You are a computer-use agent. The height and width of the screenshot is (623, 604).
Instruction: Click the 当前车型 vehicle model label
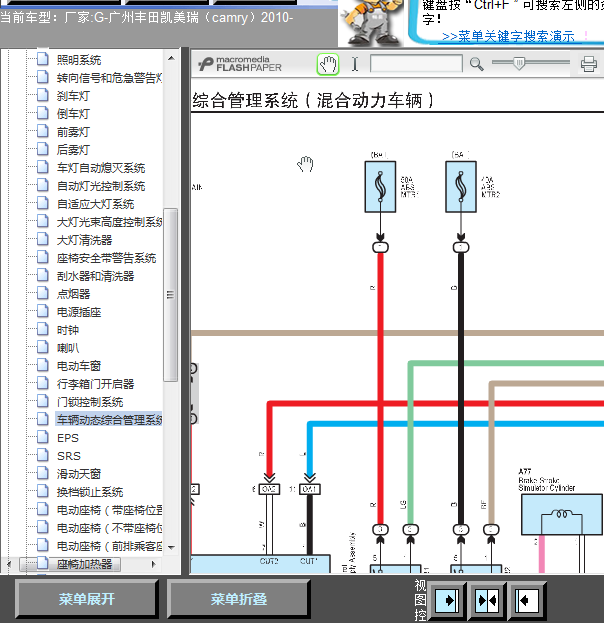click(147, 17)
